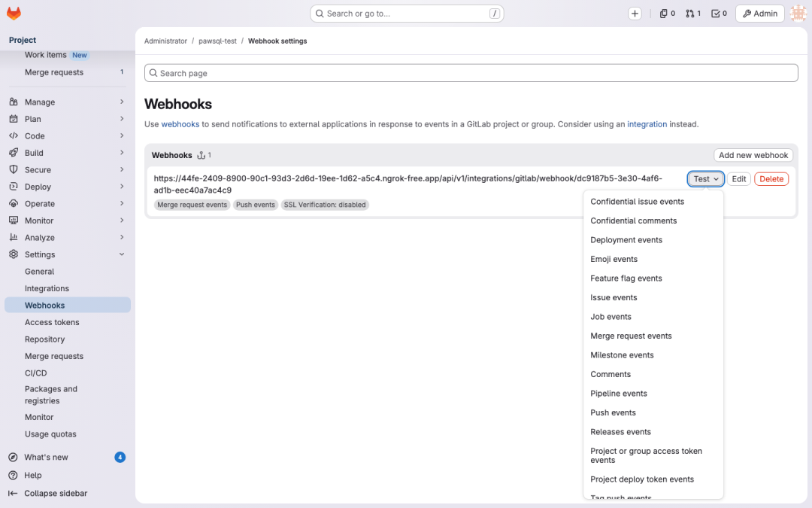Click the Plan calendar icon
Screen dimensions: 812x508
(x=14, y=119)
